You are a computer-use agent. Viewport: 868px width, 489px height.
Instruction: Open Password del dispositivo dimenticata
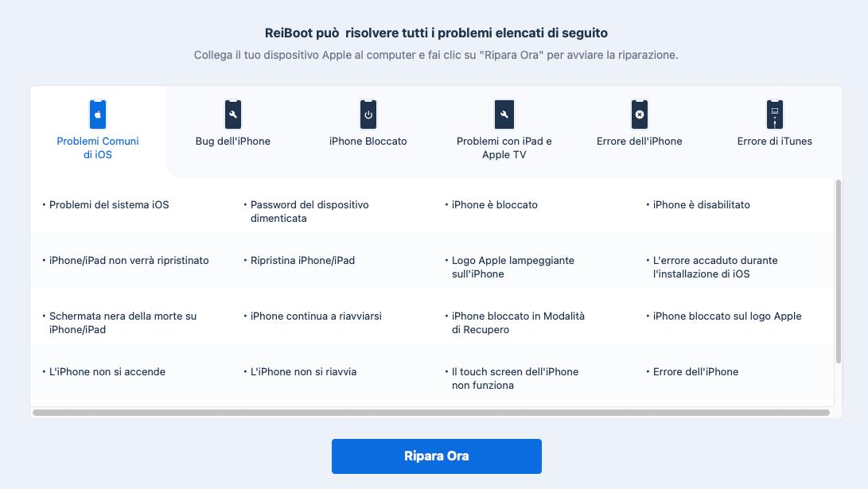tap(309, 210)
